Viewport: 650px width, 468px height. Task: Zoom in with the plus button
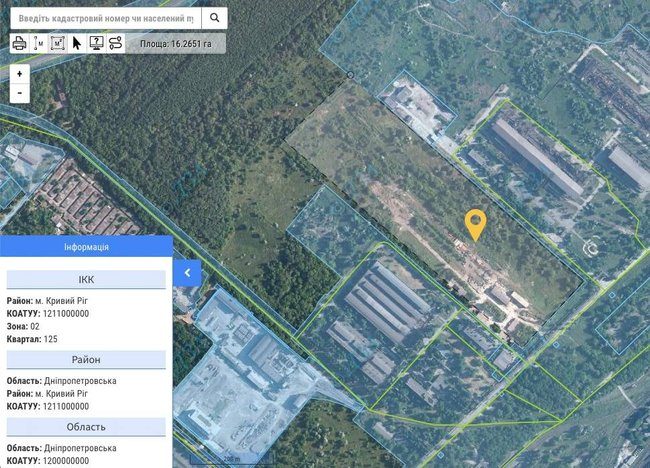click(19, 74)
